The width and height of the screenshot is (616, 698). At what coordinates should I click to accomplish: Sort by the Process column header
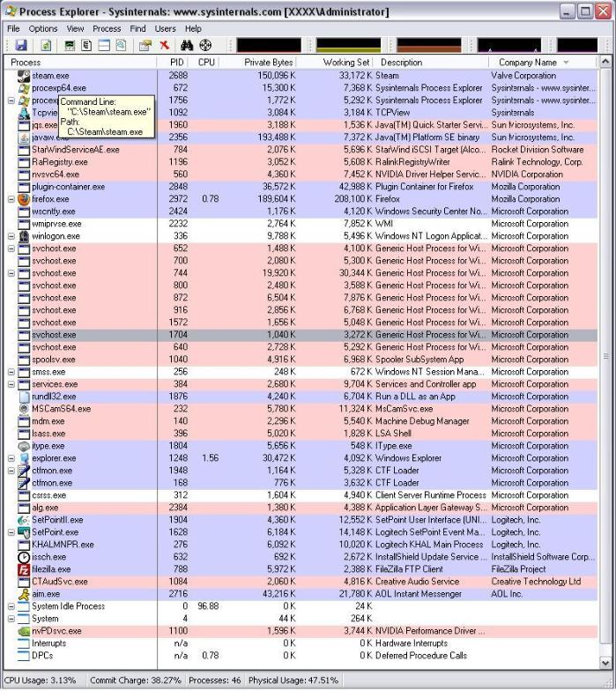point(80,63)
